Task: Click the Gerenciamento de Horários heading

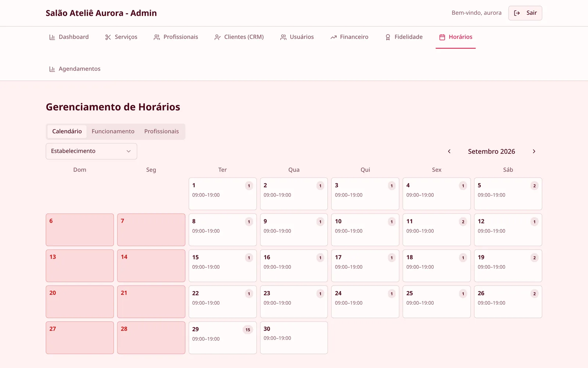Action: [113, 107]
